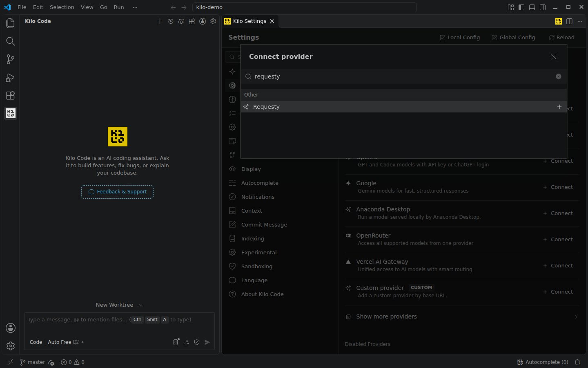Image resolution: width=588 pixels, height=368 pixels.
Task: Open the Run menu
Action: click(x=119, y=7)
